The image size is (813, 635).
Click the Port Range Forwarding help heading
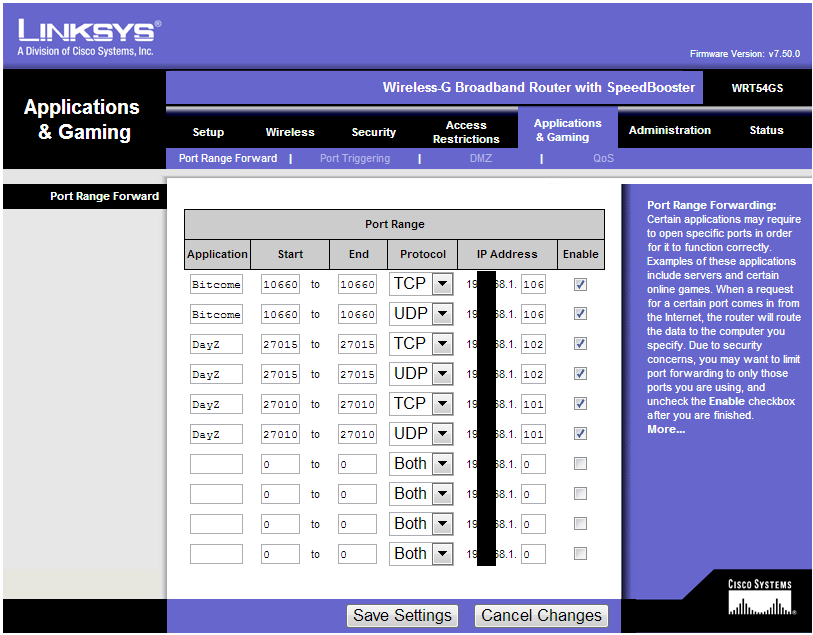pos(711,205)
